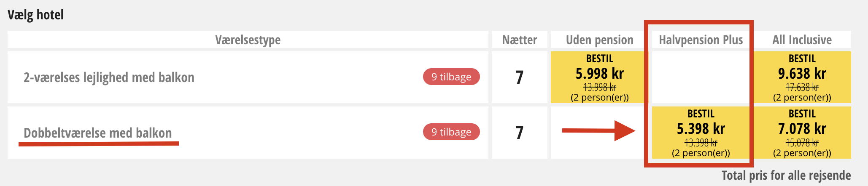Image resolution: width=868 pixels, height=186 pixels.
Task: Click the crossed-out 15.078 kr price
Action: tap(802, 143)
